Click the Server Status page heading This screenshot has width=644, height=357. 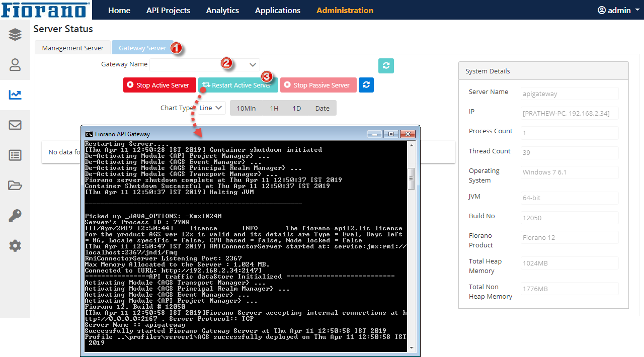(63, 29)
